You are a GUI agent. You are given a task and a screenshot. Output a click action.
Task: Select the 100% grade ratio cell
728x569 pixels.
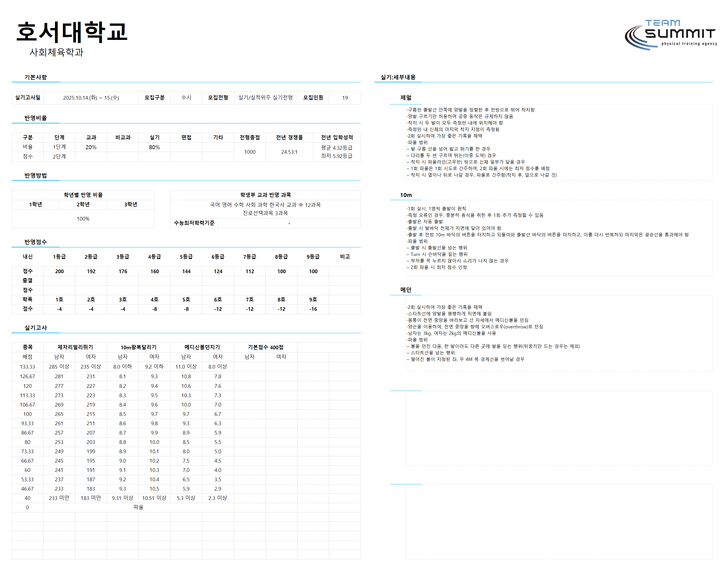[83, 219]
